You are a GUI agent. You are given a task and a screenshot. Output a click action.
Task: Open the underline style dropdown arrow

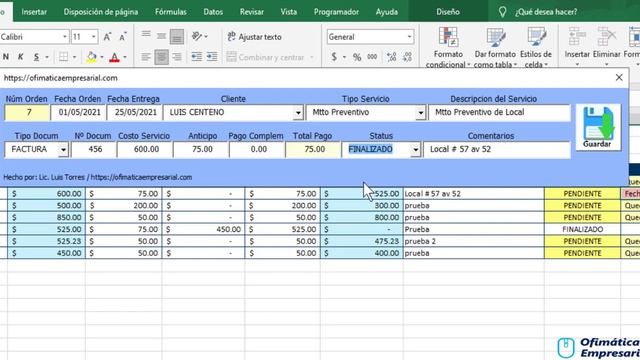47,57
